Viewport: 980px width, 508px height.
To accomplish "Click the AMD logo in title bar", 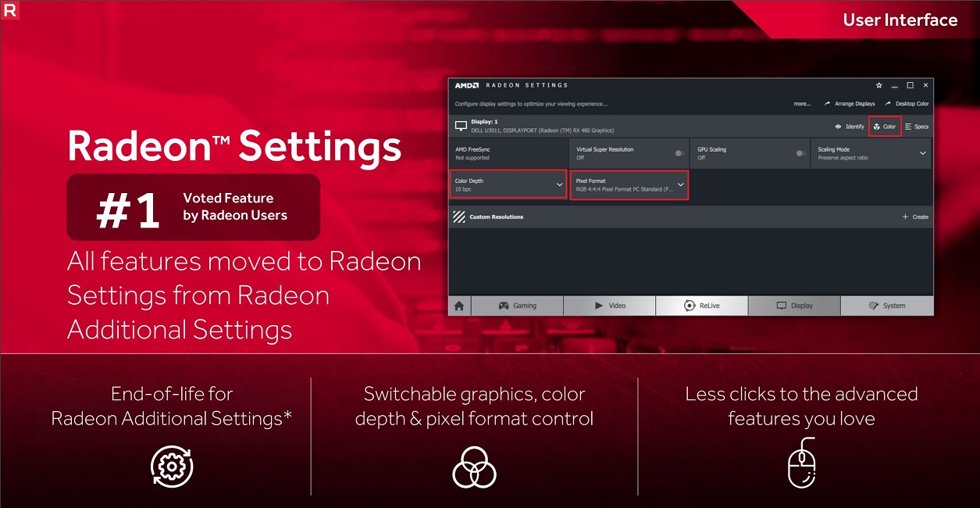I will pos(467,85).
